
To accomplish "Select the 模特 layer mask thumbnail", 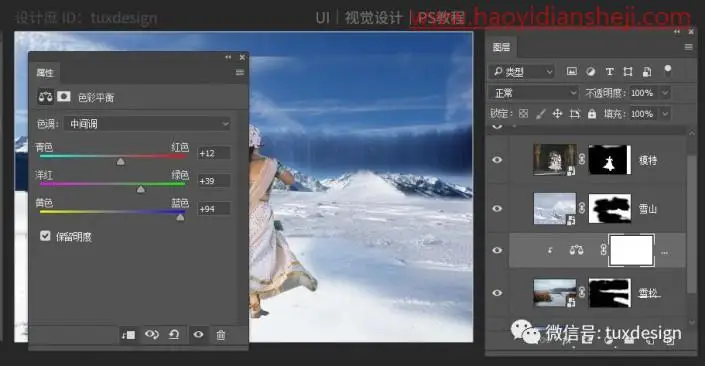I will point(610,159).
